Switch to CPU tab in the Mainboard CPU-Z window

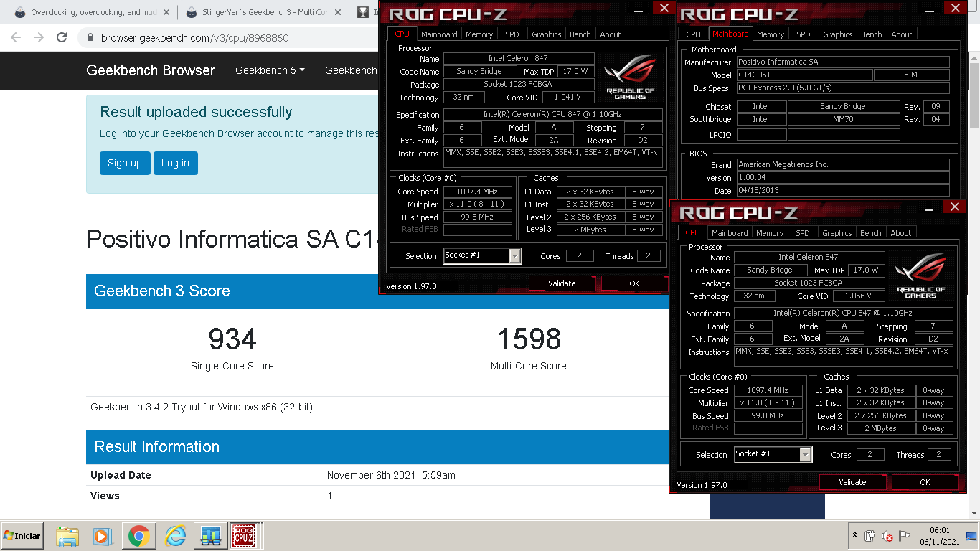(693, 34)
